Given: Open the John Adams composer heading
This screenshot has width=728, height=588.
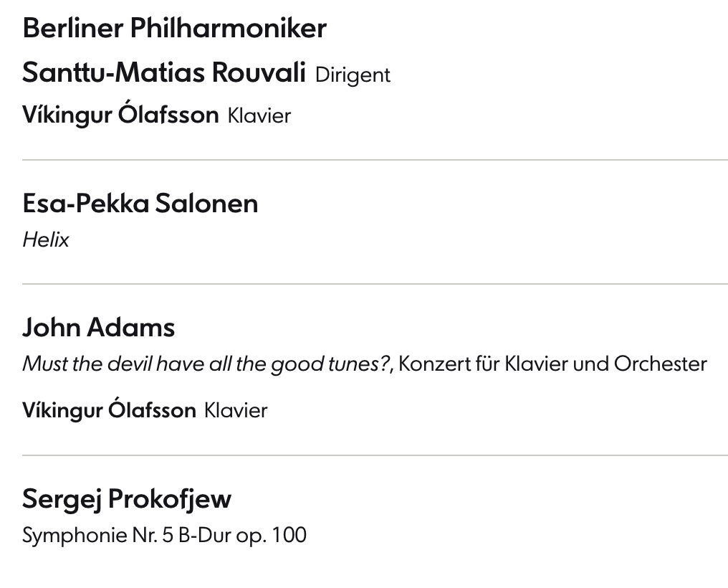Looking at the screenshot, I should click(x=99, y=328).
